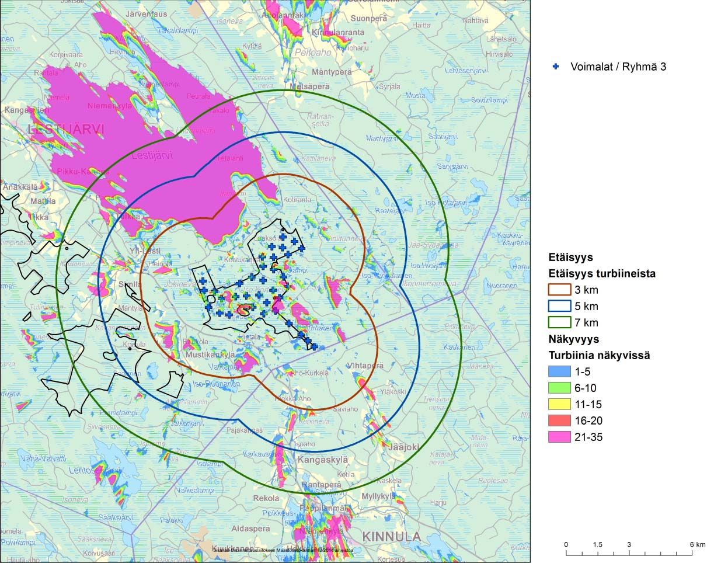The width and height of the screenshot is (728, 563).
Task: Click the Vihtaperä place label
Action: [365, 366]
